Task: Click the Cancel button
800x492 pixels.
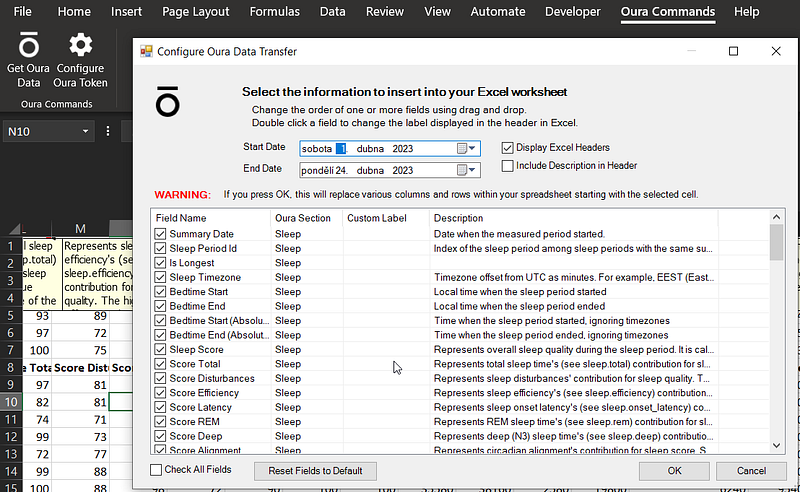Action: [751, 471]
